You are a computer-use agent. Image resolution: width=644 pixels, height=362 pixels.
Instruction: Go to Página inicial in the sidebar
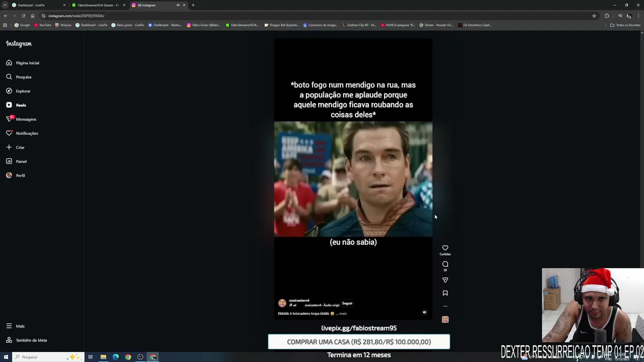tap(23, 63)
